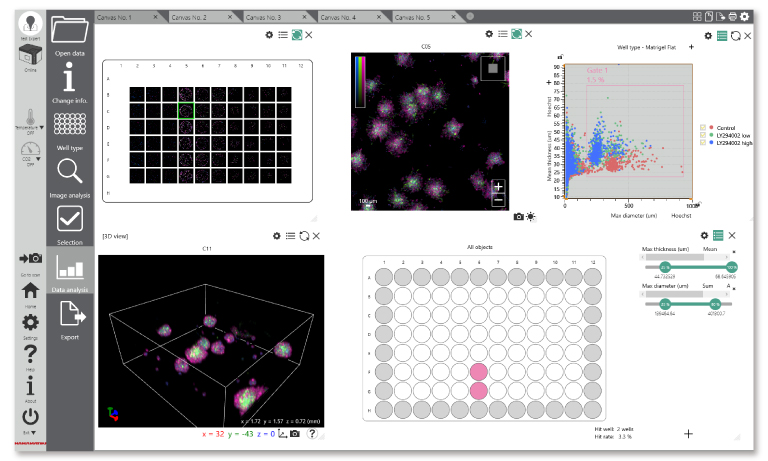Switch to the Canvas No. 4 tab
Viewport: 768px width, 461px height.
344,18
